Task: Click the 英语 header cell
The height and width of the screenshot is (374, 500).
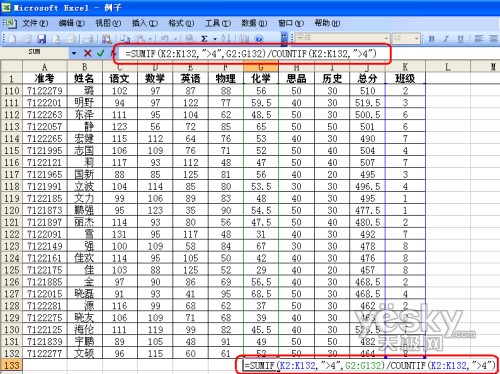Action: 190,78
